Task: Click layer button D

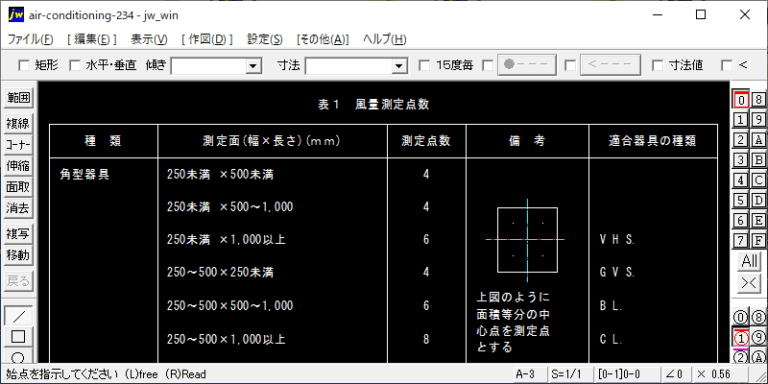Action: pyautogui.click(x=759, y=200)
